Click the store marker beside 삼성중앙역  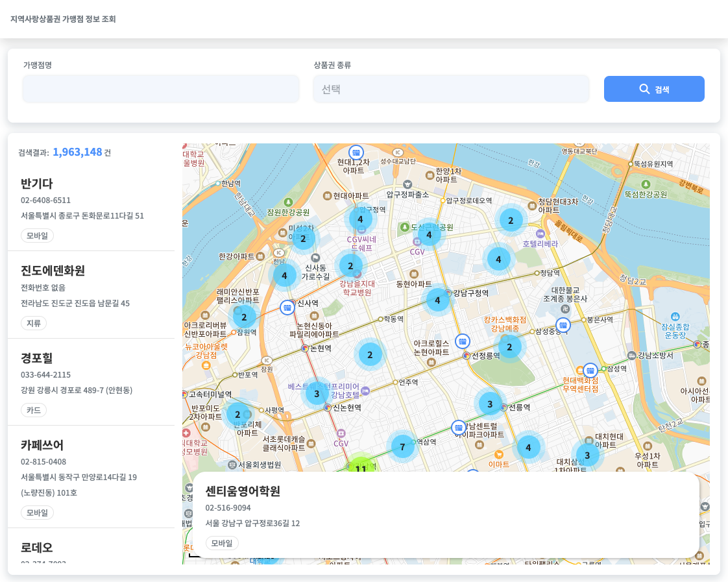click(564, 324)
